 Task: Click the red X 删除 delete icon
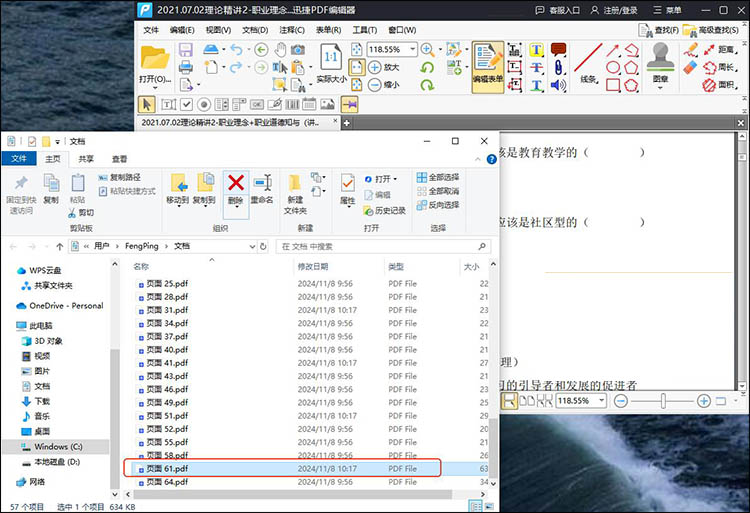tap(236, 182)
